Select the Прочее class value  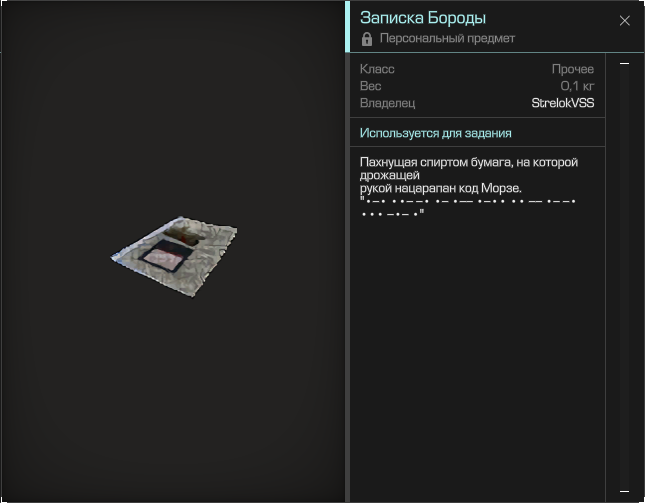[x=573, y=69]
